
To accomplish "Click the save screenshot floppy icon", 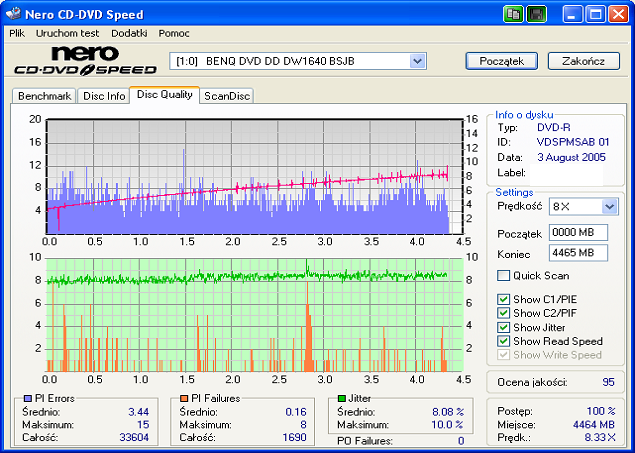I will coord(537,15).
